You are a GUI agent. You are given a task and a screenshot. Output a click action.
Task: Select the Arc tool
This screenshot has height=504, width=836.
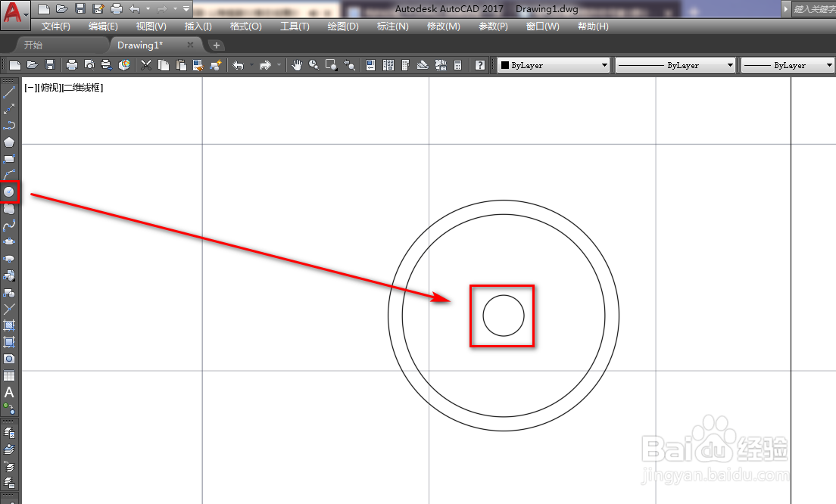click(9, 175)
